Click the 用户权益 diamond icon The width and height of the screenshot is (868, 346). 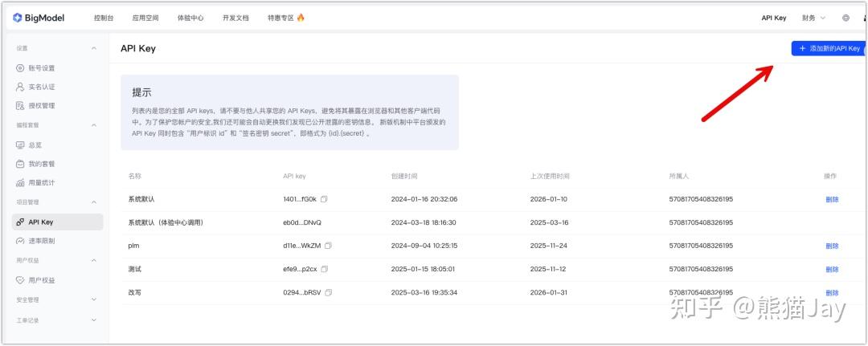click(20, 280)
